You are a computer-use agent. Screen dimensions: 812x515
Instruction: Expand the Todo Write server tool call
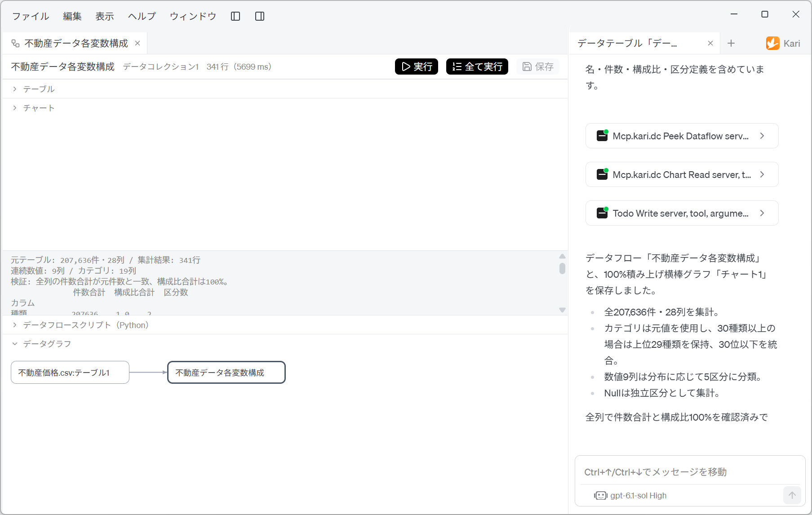point(762,213)
